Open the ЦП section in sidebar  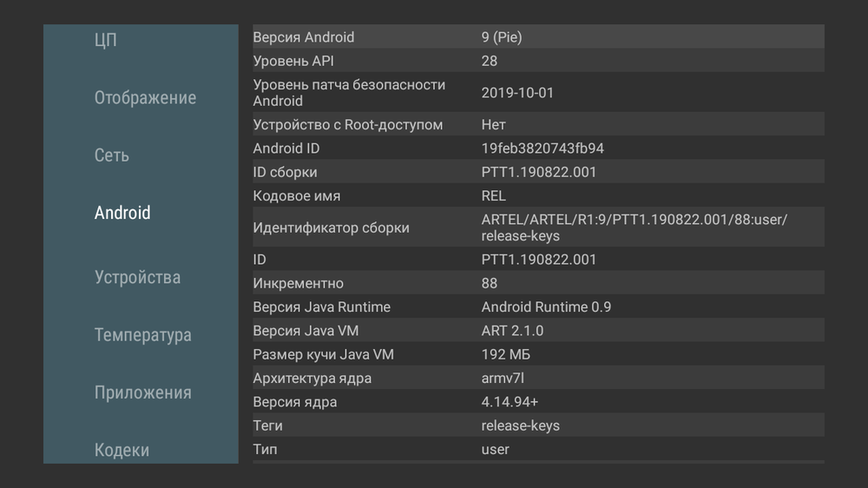pyautogui.click(x=105, y=40)
